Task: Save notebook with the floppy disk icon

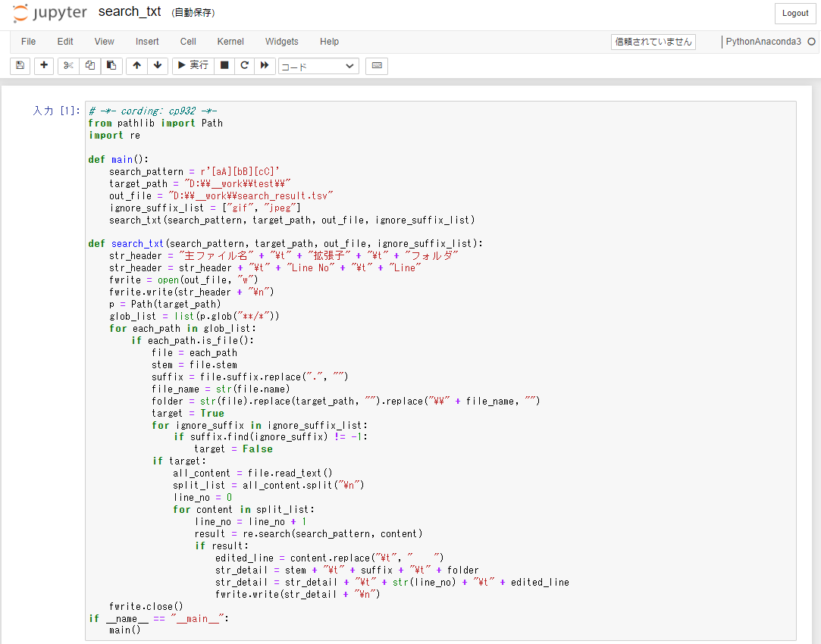Action: click(20, 65)
